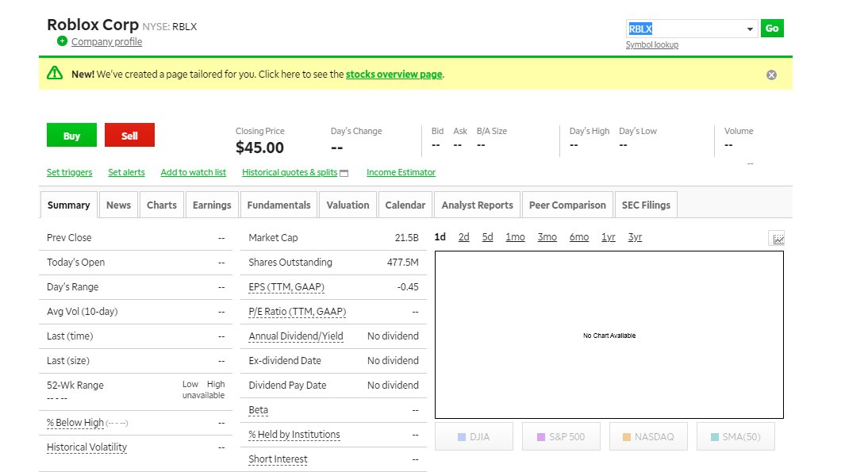Image resolution: width=868 pixels, height=472 pixels.
Task: Click the Prev Close label
Action: coord(69,238)
